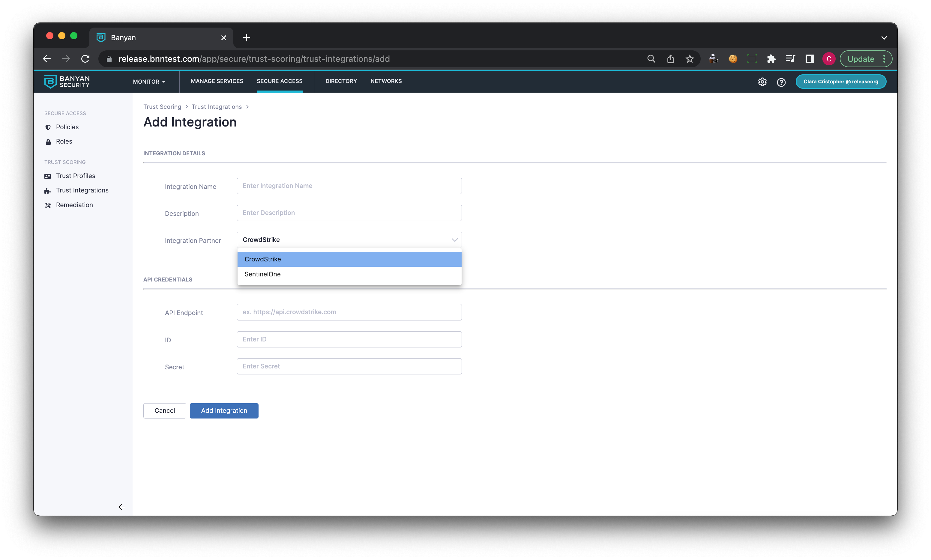This screenshot has width=931, height=560.
Task: Open a new browser tab
Action: [x=246, y=38]
